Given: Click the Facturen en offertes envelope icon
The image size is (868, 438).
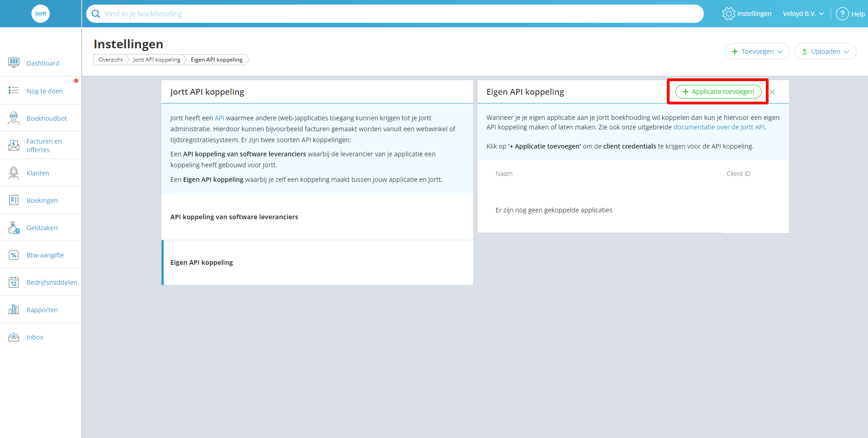Looking at the screenshot, I should (14, 145).
